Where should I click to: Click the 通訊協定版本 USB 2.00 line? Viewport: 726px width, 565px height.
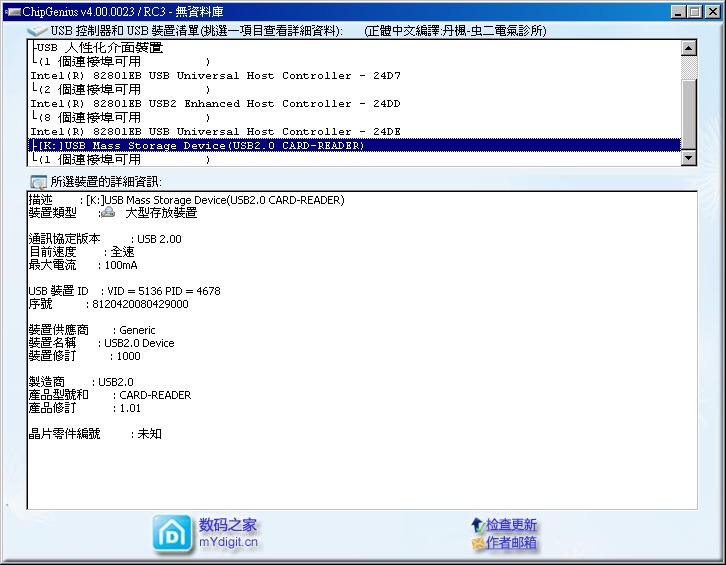105,239
